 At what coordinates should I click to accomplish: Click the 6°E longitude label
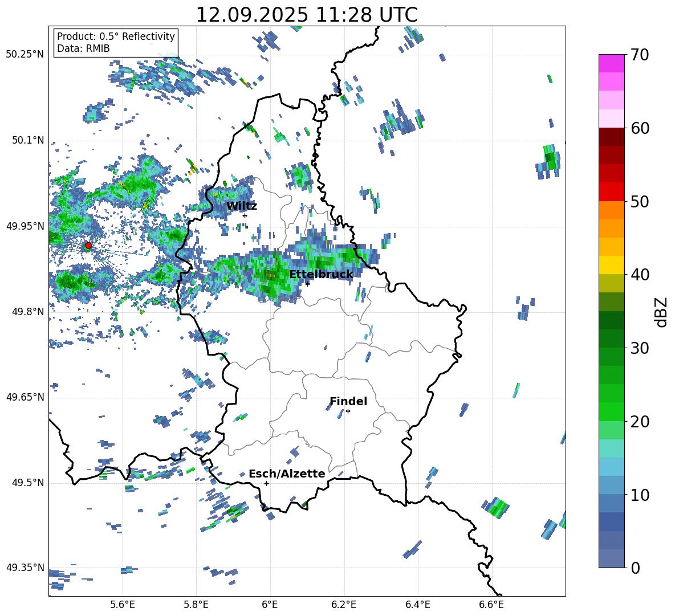(x=270, y=605)
